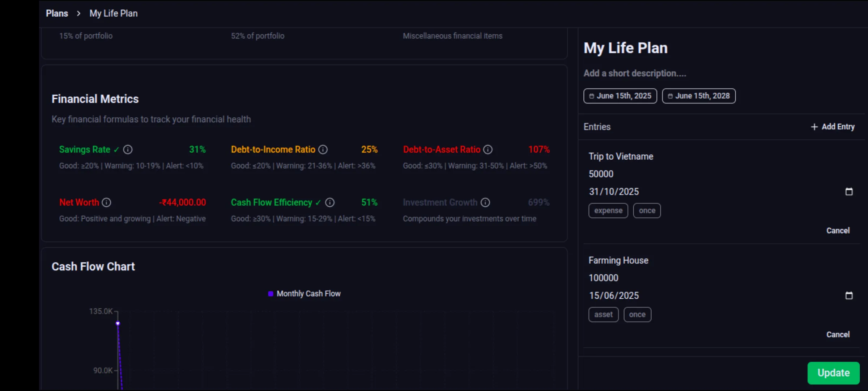This screenshot has width=868, height=391.
Task: Toggle the Monthly Cash Flow legend swatch
Action: (271, 294)
